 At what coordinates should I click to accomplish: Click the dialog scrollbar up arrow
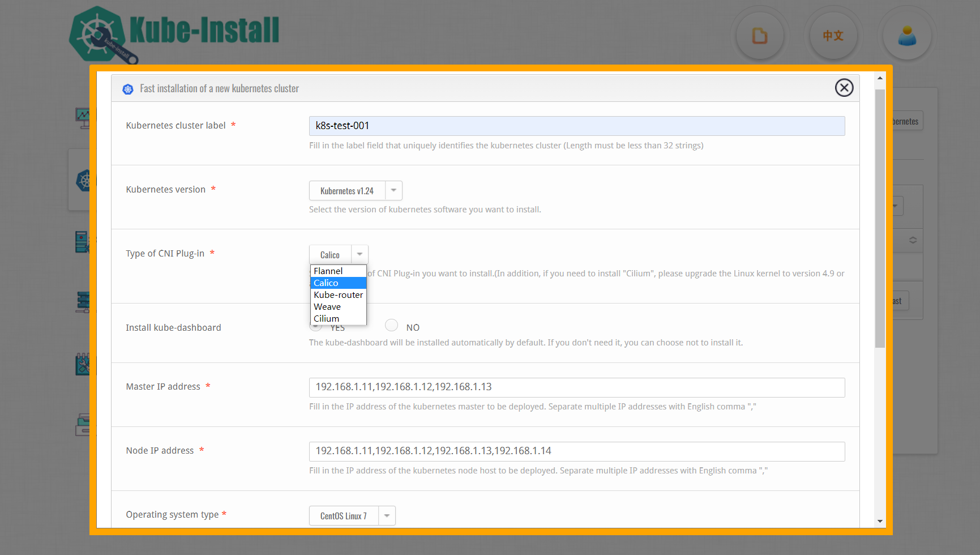880,78
